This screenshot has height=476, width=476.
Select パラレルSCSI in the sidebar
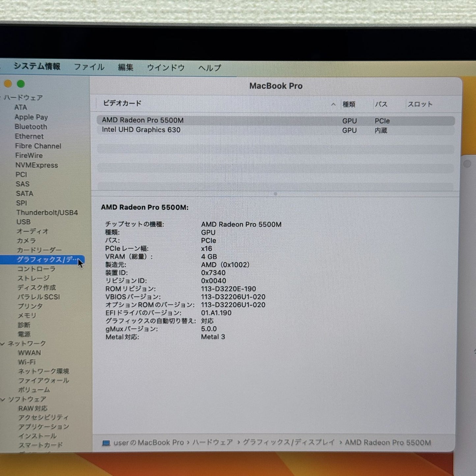(x=39, y=297)
